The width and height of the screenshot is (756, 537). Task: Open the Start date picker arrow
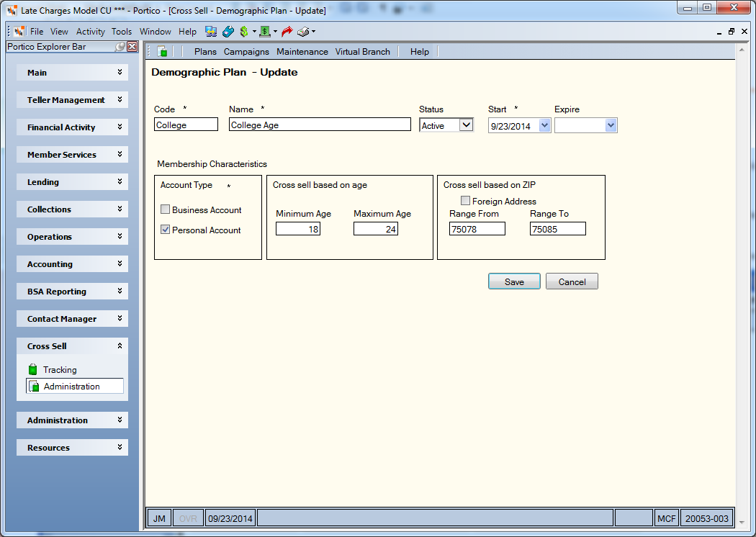click(544, 125)
